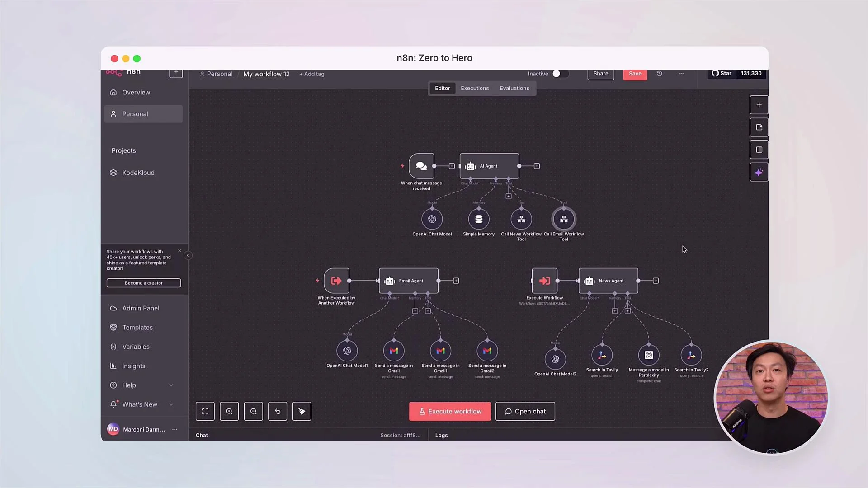Zoom out of the canvas
868x488 pixels.
[x=254, y=411]
